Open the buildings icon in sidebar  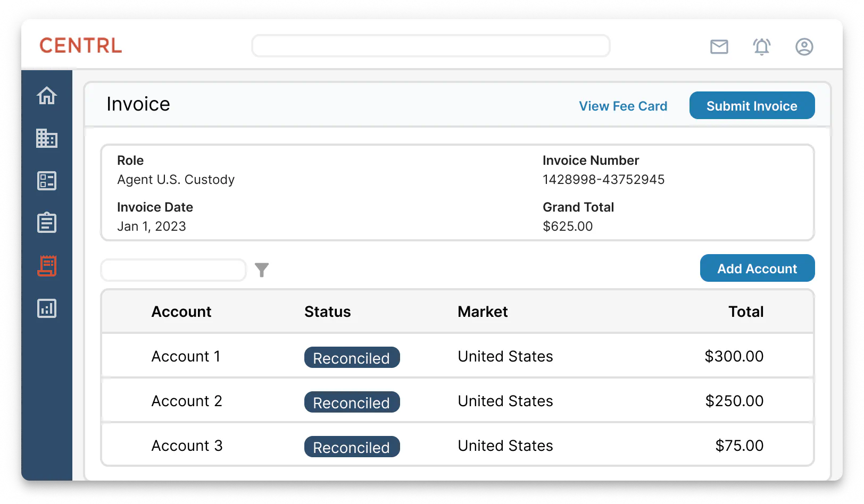coord(47,138)
